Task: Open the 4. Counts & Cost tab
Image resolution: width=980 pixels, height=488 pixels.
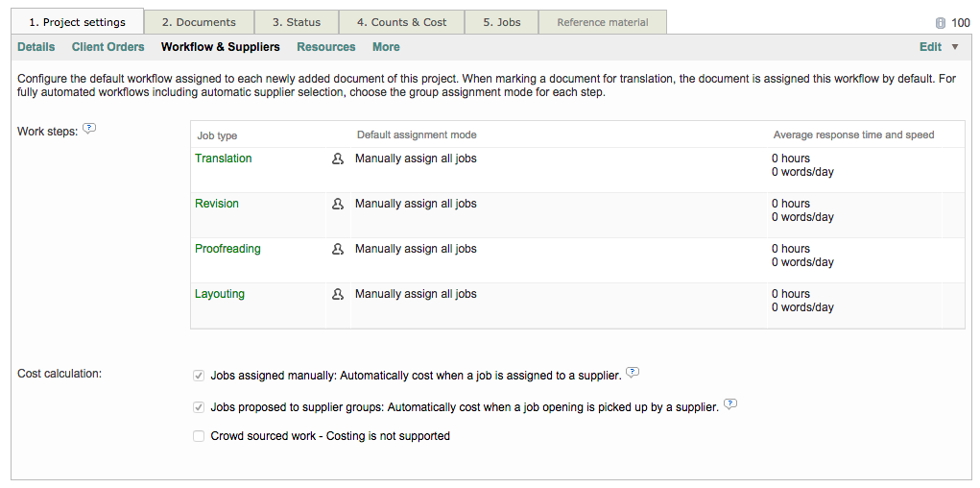Action: click(401, 22)
